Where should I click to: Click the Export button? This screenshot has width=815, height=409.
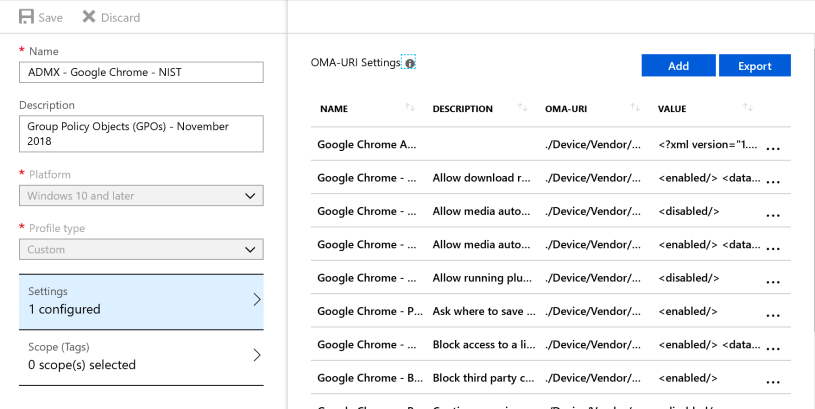[x=754, y=66]
